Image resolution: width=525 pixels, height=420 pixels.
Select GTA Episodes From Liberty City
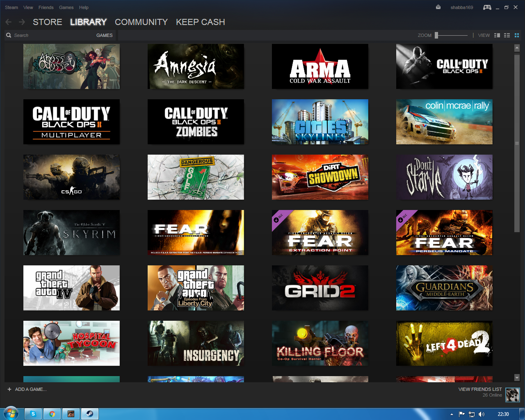[x=196, y=288]
